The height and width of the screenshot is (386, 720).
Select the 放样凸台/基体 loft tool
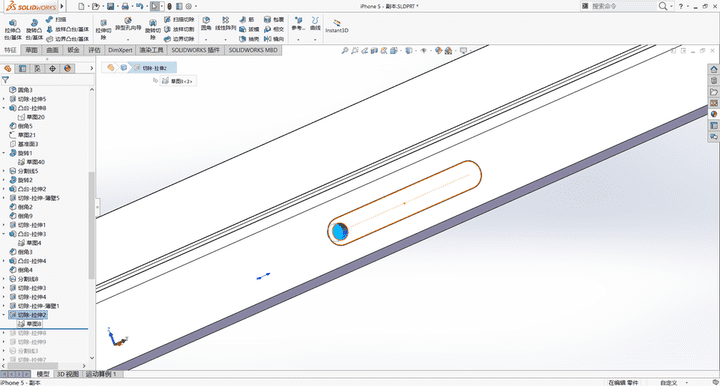click(x=68, y=29)
